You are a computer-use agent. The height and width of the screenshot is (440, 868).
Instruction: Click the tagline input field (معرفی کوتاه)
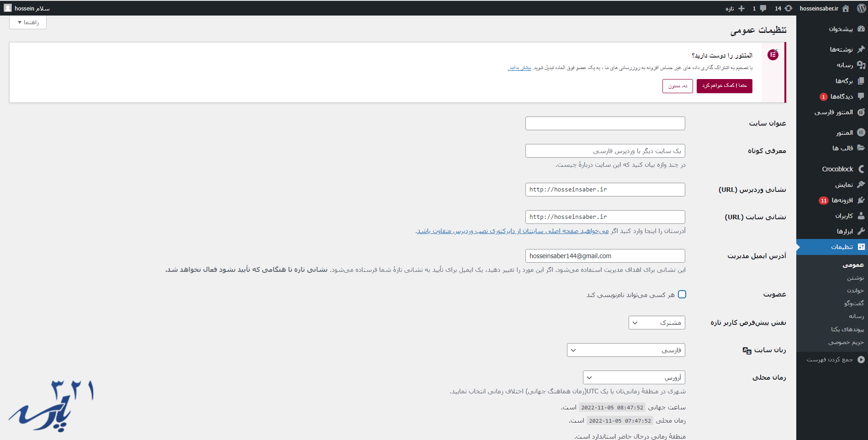(x=605, y=151)
